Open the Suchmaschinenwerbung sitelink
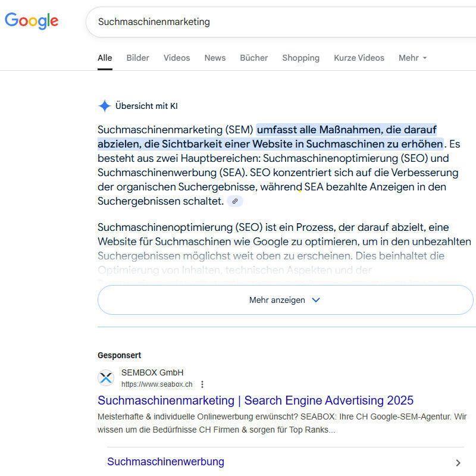Screen dimensions: 476x476 coord(166,462)
